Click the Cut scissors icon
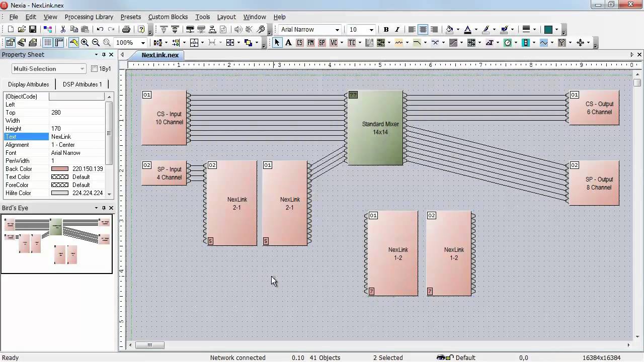 (63, 30)
